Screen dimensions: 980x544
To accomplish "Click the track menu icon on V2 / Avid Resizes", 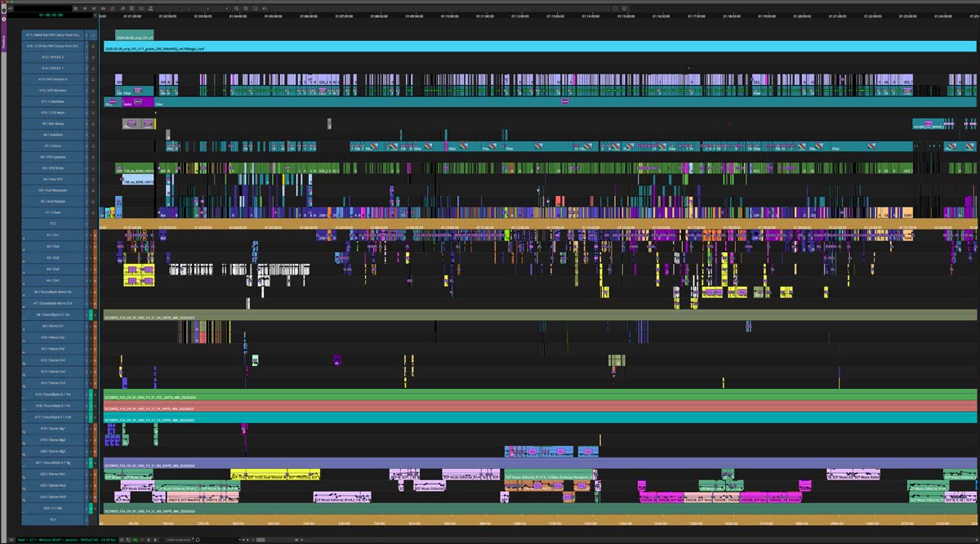I will (x=93, y=201).
